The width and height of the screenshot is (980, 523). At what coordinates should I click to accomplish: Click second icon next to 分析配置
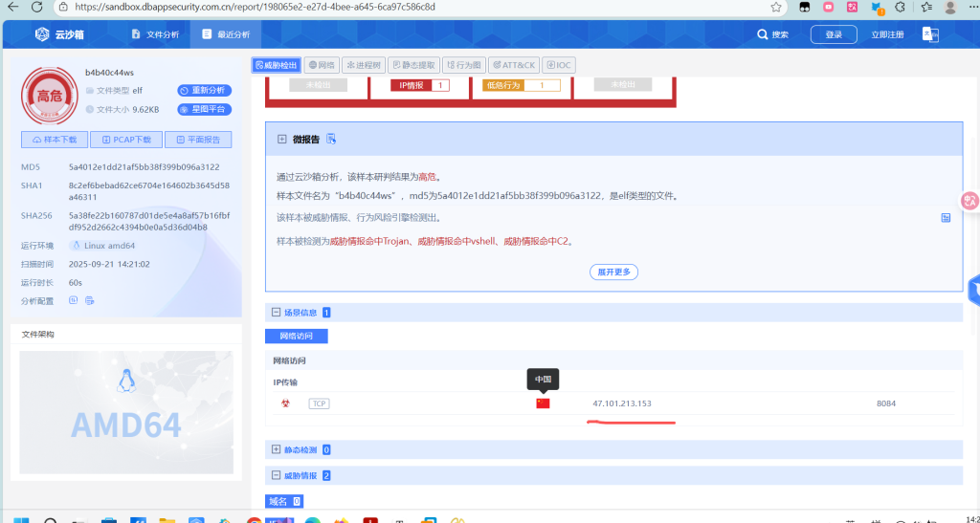tap(90, 300)
